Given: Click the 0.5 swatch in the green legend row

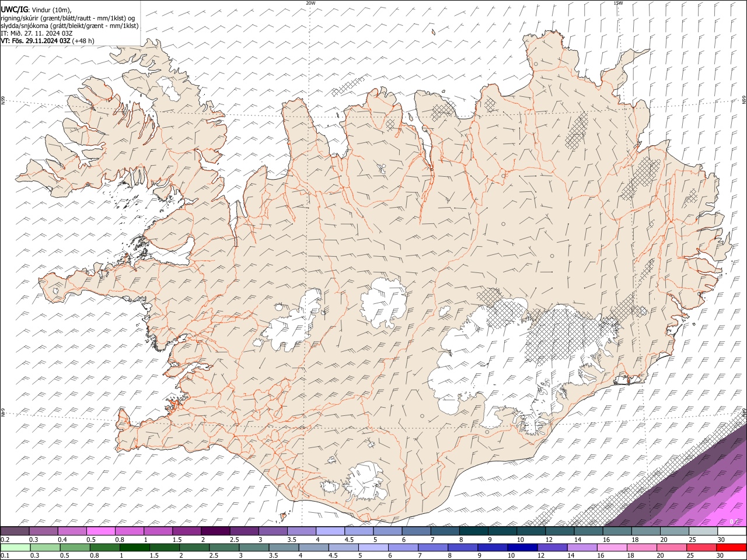Looking at the screenshot, I should pos(75,548).
